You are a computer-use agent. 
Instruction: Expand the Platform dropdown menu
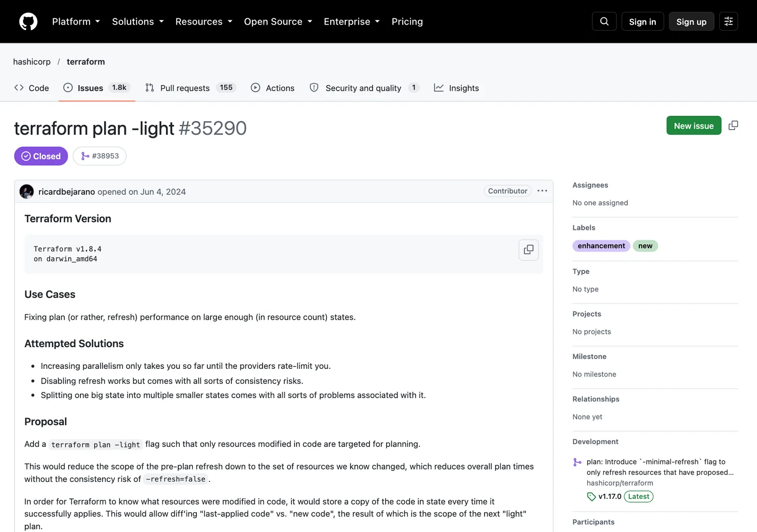[x=76, y=22]
